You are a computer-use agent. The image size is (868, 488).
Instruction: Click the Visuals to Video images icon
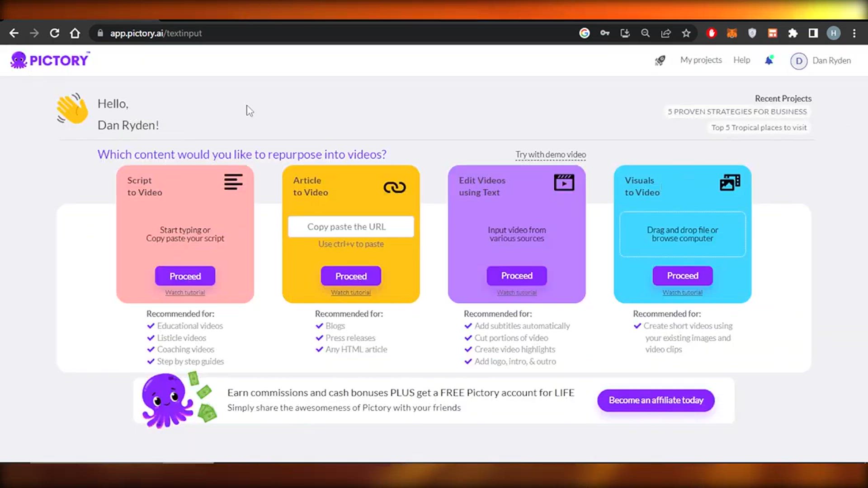(730, 183)
